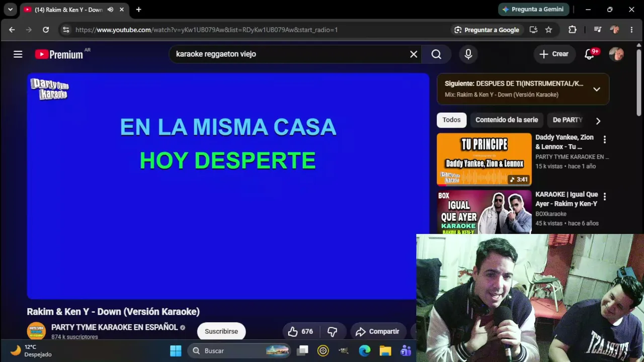Open BOXkaraoke channel name
Image resolution: width=644 pixels, height=362 pixels.
click(551, 214)
